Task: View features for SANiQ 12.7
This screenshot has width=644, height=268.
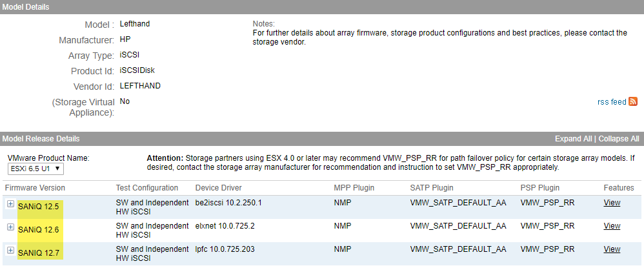Action: (x=612, y=250)
